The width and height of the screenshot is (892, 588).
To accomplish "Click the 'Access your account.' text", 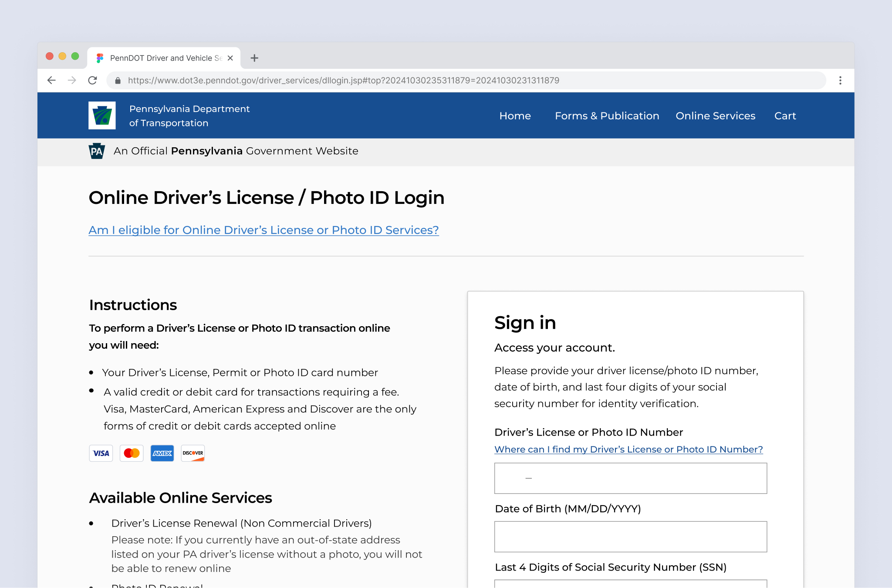I will coord(554,348).
